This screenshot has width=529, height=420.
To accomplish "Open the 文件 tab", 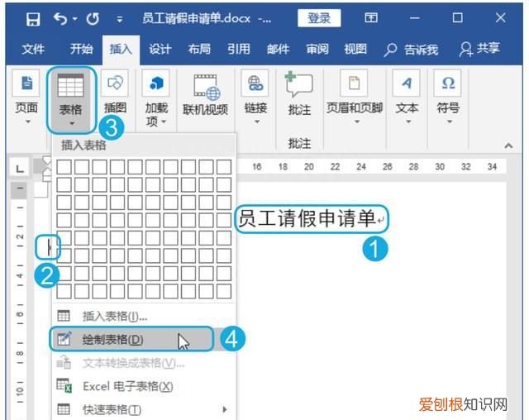I will [33, 50].
